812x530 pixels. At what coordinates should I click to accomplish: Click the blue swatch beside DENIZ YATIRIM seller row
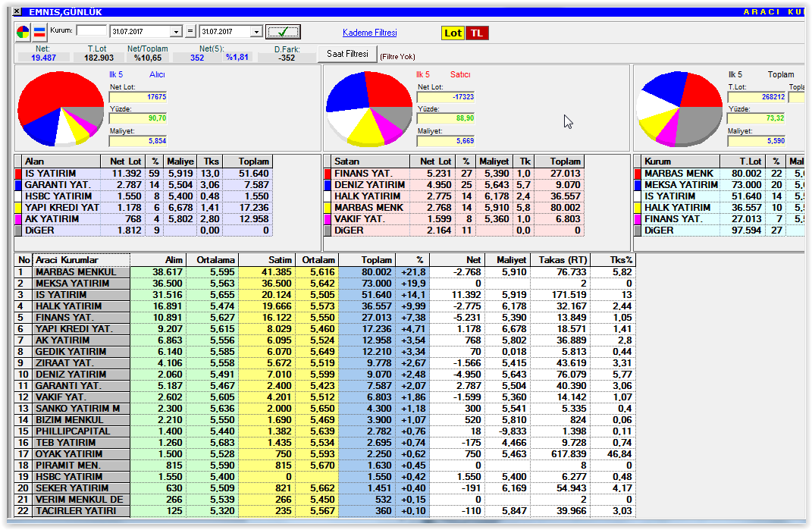pyautogui.click(x=328, y=185)
